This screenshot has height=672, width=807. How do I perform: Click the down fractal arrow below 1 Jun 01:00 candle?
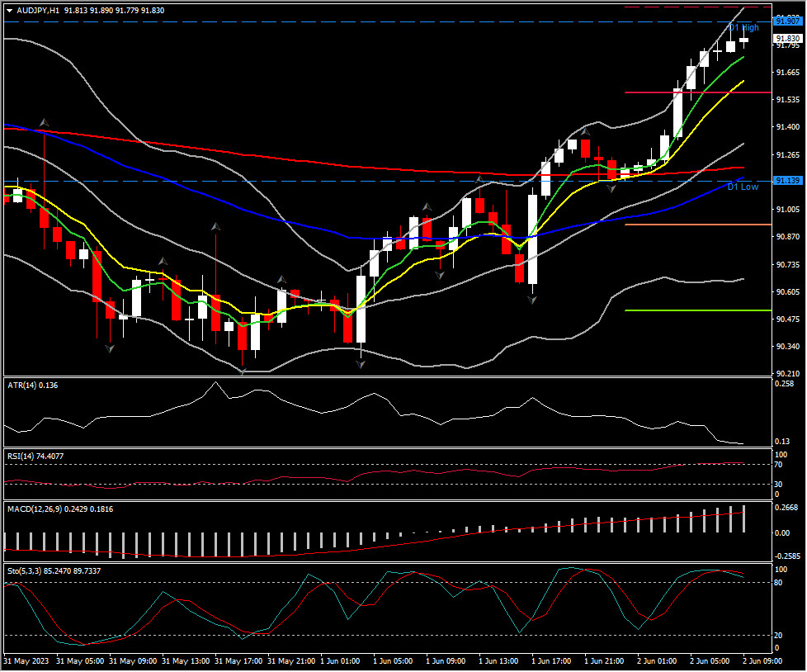coord(361,364)
